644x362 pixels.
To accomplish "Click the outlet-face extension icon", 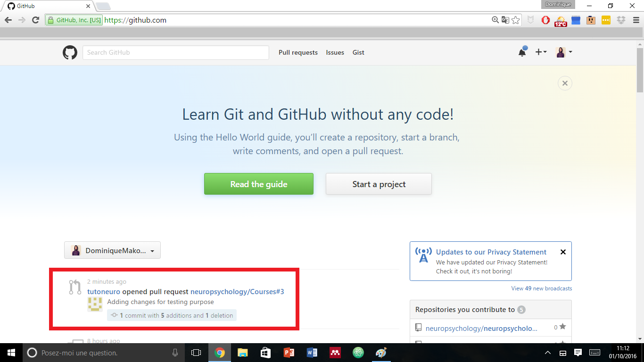I will [x=591, y=20].
